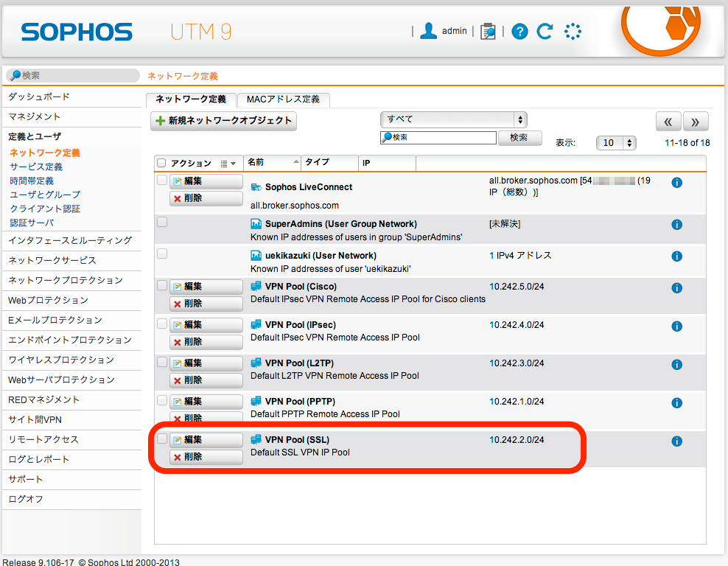
Task: Show info for Sophos LiveConnect
Action: coord(677,183)
